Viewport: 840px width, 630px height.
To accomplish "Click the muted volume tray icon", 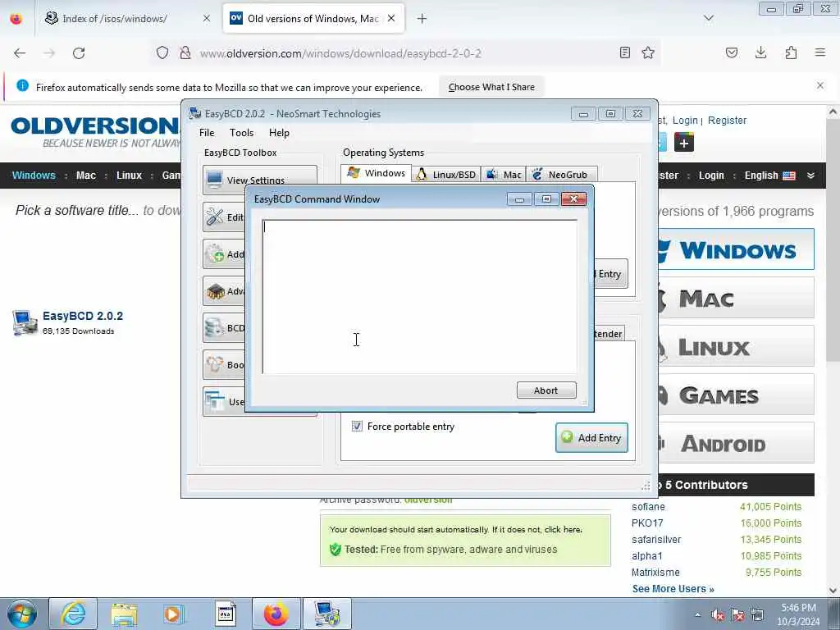I will pos(719,615).
